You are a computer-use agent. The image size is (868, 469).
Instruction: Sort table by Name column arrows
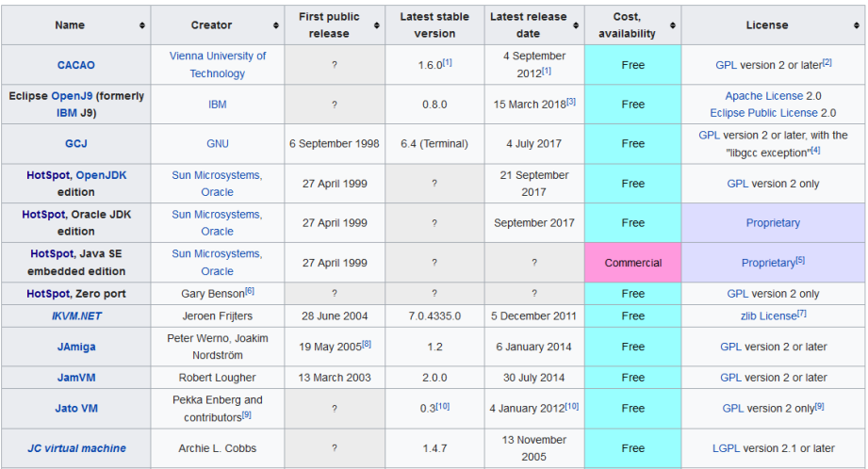pos(142,25)
